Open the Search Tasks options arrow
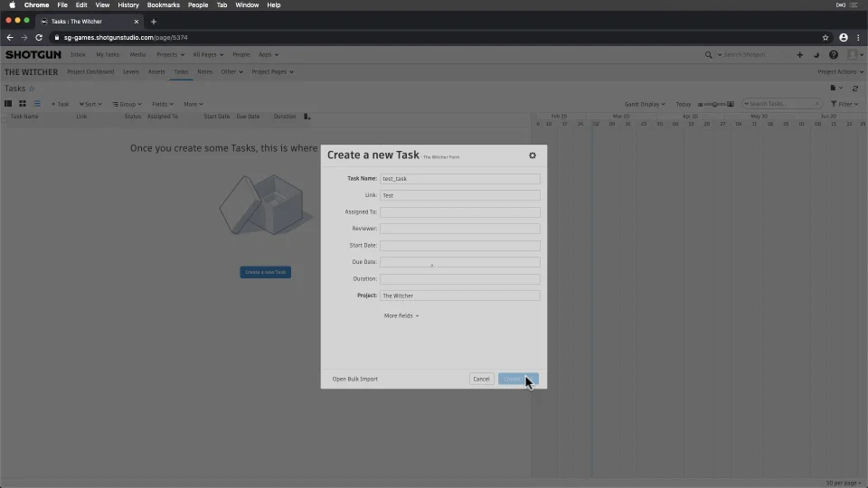 pos(746,104)
